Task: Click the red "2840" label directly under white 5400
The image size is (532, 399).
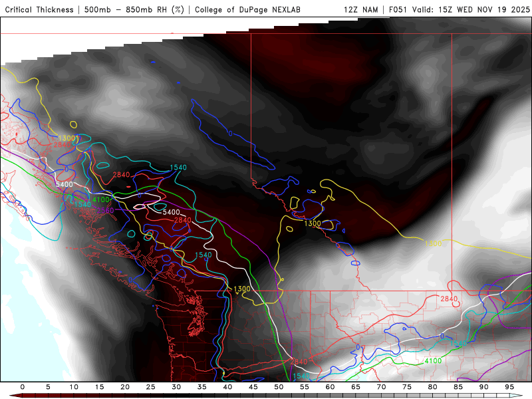Action: (182, 220)
